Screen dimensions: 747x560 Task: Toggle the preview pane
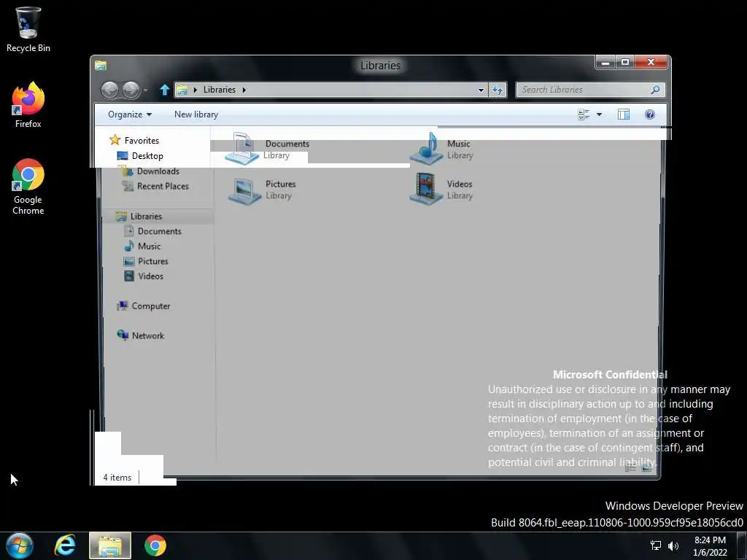[624, 114]
